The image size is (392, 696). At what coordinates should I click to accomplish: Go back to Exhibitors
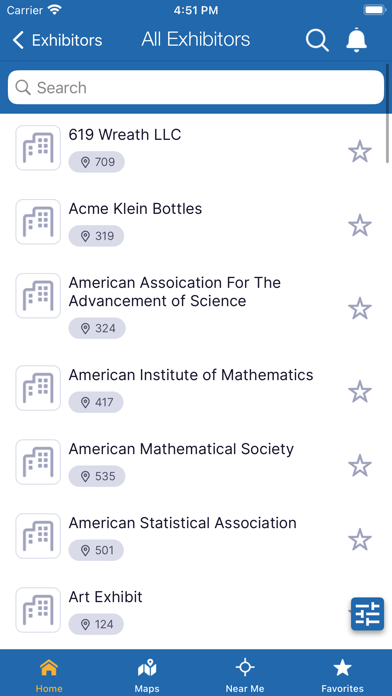57,40
